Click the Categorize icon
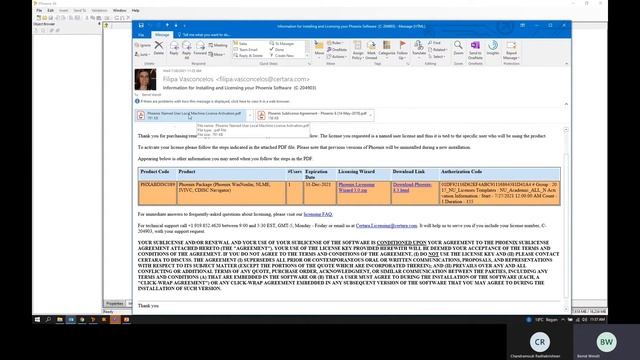640x360 pixels. click(x=387, y=50)
